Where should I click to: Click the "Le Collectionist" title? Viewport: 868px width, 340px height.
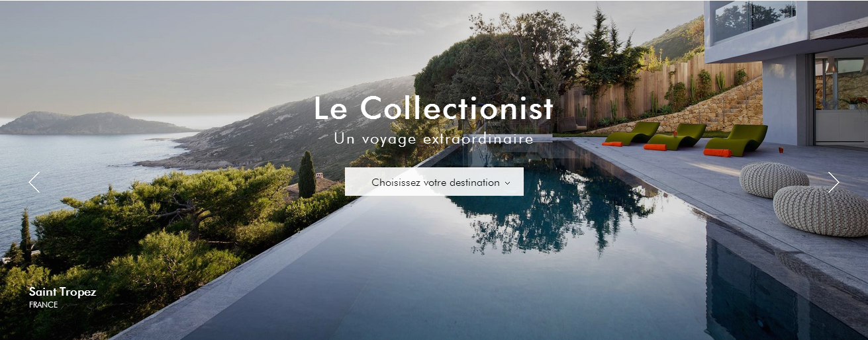434,108
